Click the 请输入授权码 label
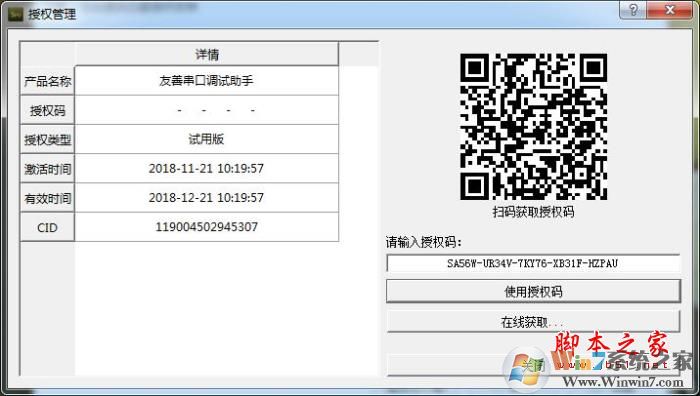The width and height of the screenshot is (700, 396). tap(423, 242)
